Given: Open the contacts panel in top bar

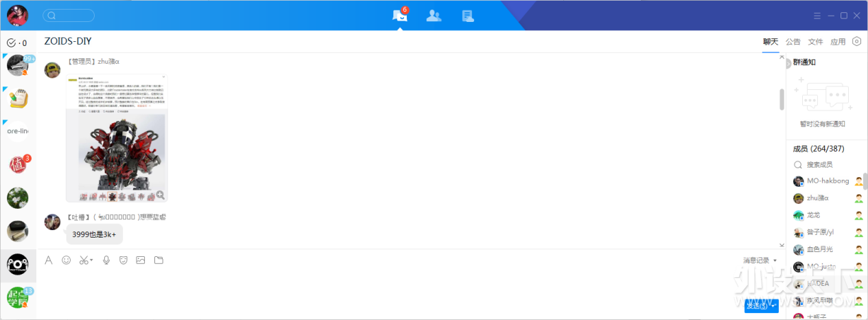Looking at the screenshot, I should [434, 16].
